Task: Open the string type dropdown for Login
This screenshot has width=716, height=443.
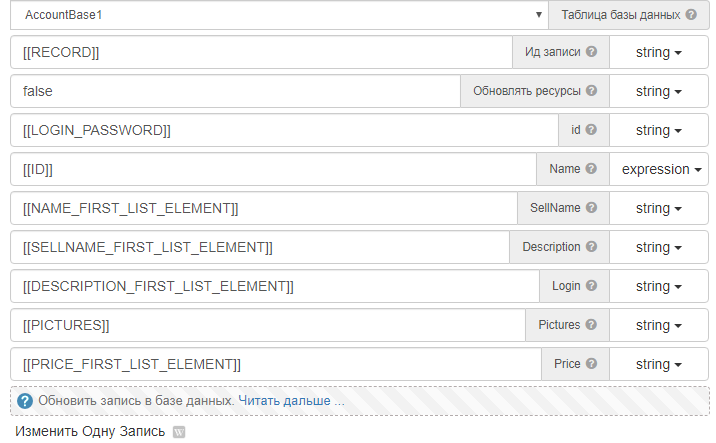Action: (658, 286)
